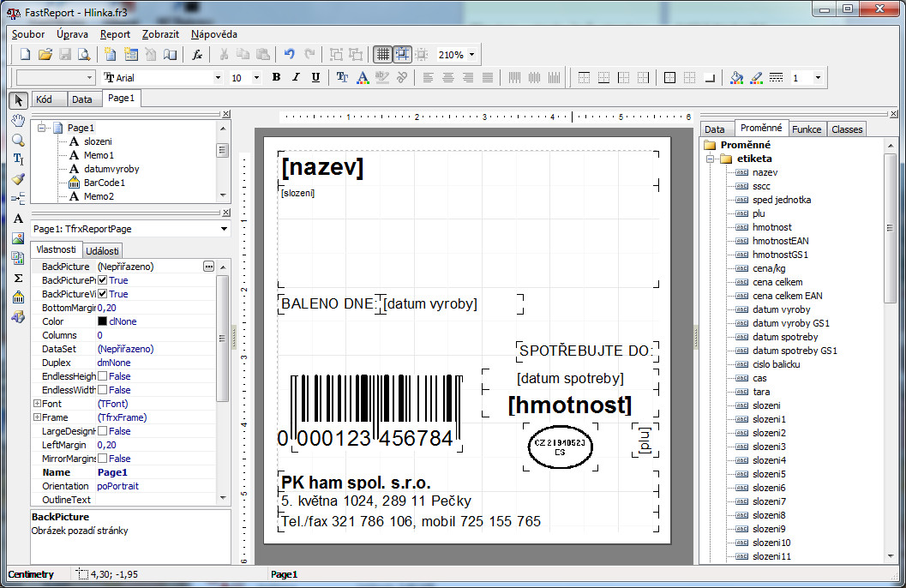Screen dimensions: 906x588
Task: Toggle Underline formatting
Action: [315, 77]
